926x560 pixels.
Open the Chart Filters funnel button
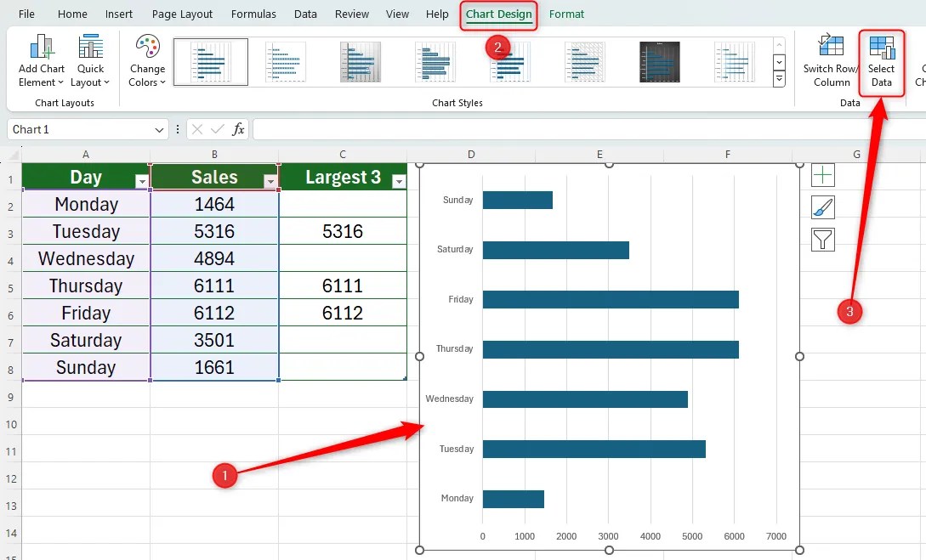click(x=822, y=240)
